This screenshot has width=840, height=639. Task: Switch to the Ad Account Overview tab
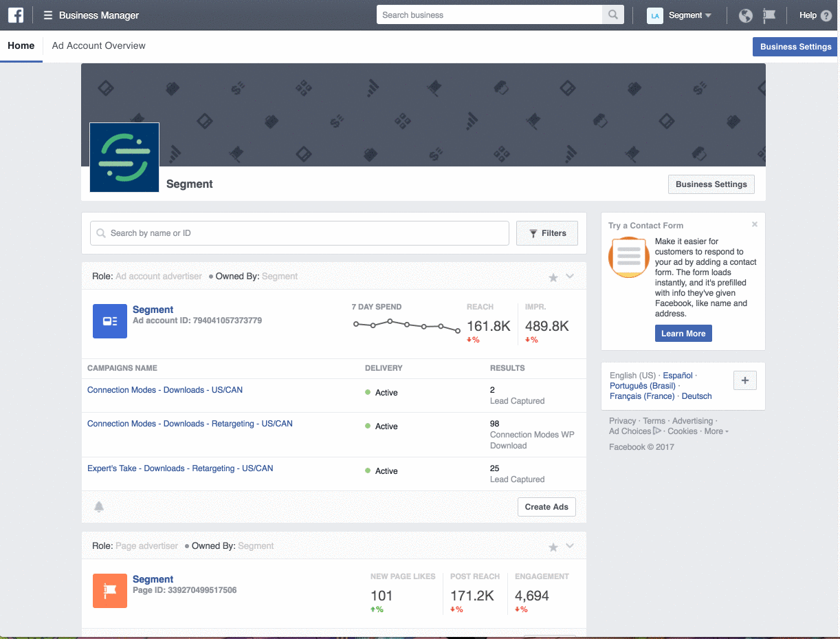tap(98, 45)
